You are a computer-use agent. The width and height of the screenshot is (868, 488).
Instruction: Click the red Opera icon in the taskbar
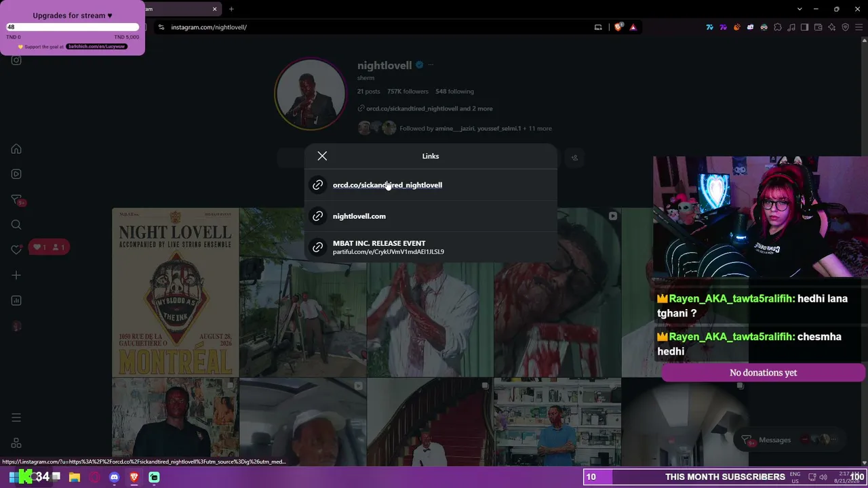[x=94, y=477]
